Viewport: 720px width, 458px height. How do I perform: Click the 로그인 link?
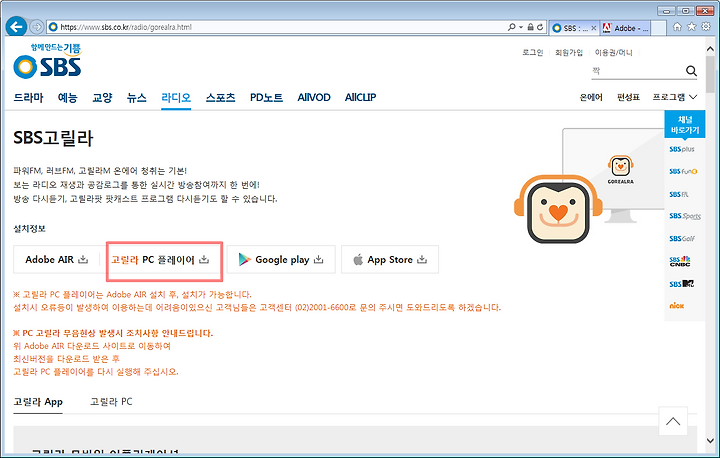point(533,52)
